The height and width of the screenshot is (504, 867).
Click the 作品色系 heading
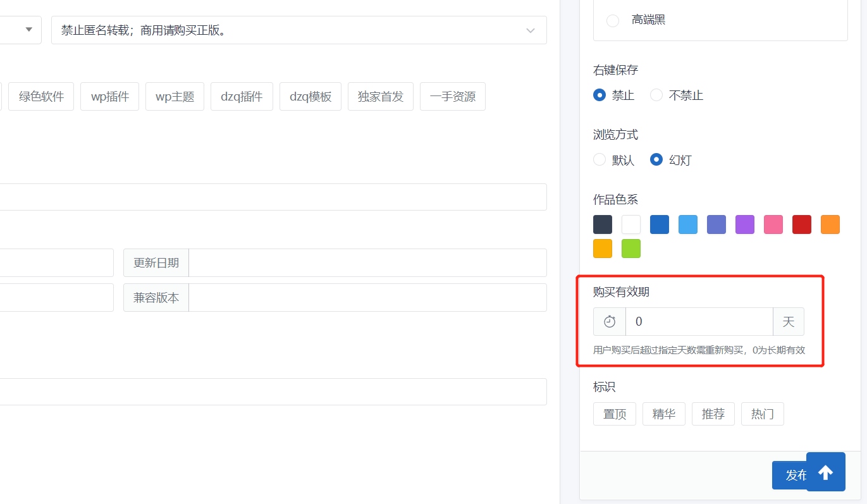[616, 200]
